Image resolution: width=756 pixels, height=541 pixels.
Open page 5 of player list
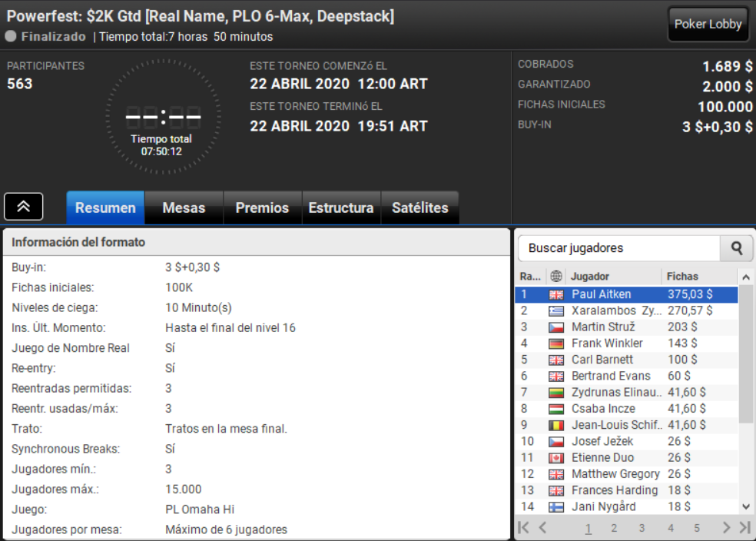pyautogui.click(x=697, y=528)
